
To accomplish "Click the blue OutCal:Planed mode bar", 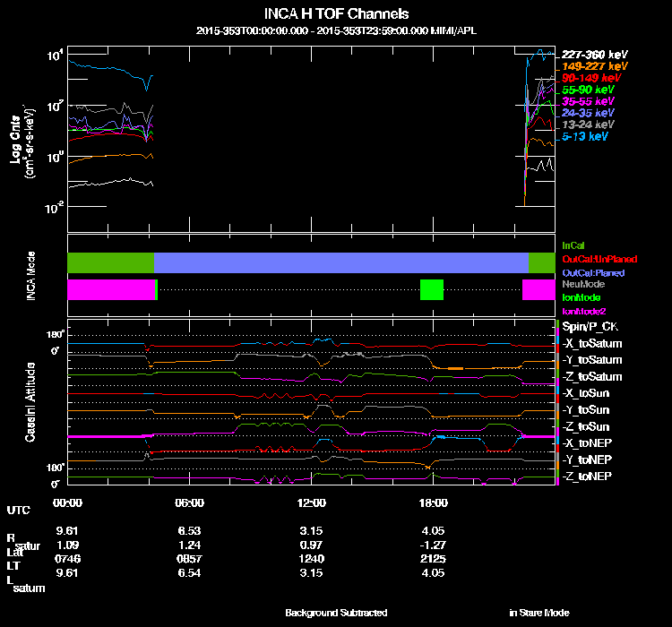I will pos(341,262).
